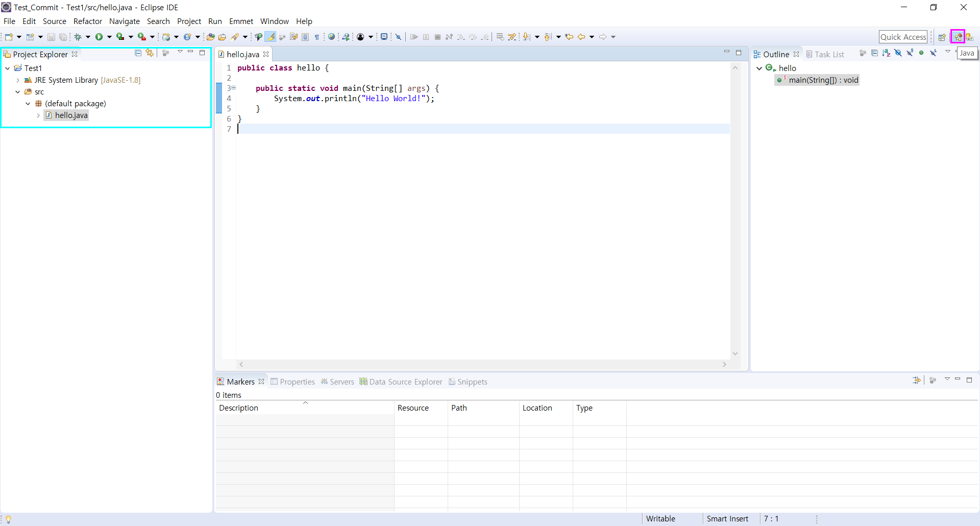The width and height of the screenshot is (980, 526).
Task: Expand the JRE System Library node
Action: [18, 80]
